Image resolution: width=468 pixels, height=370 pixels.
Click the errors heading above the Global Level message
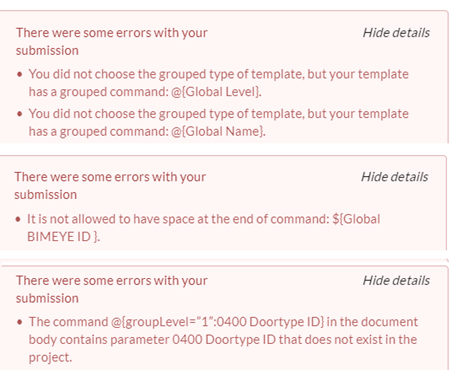pos(112,42)
